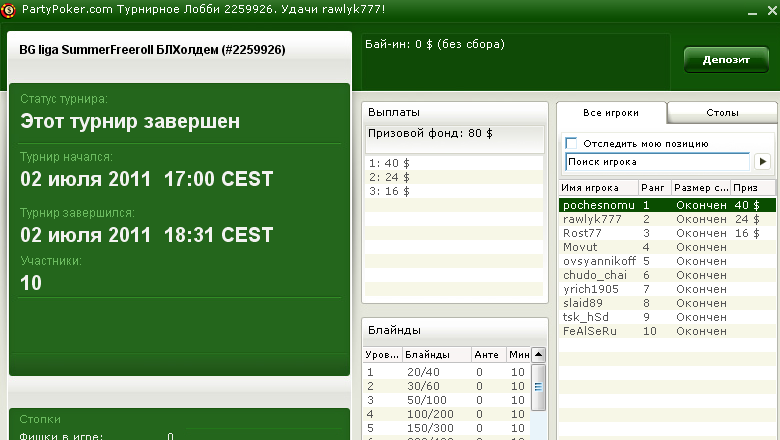Viewport: 780px width, 440px height.
Task: Select the 'Все игроки' tab
Action: [611, 113]
